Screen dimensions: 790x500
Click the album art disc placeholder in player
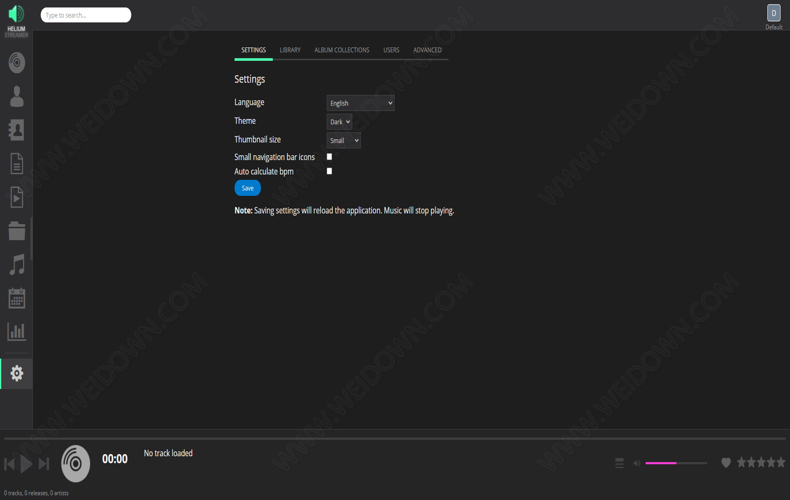[76, 463]
